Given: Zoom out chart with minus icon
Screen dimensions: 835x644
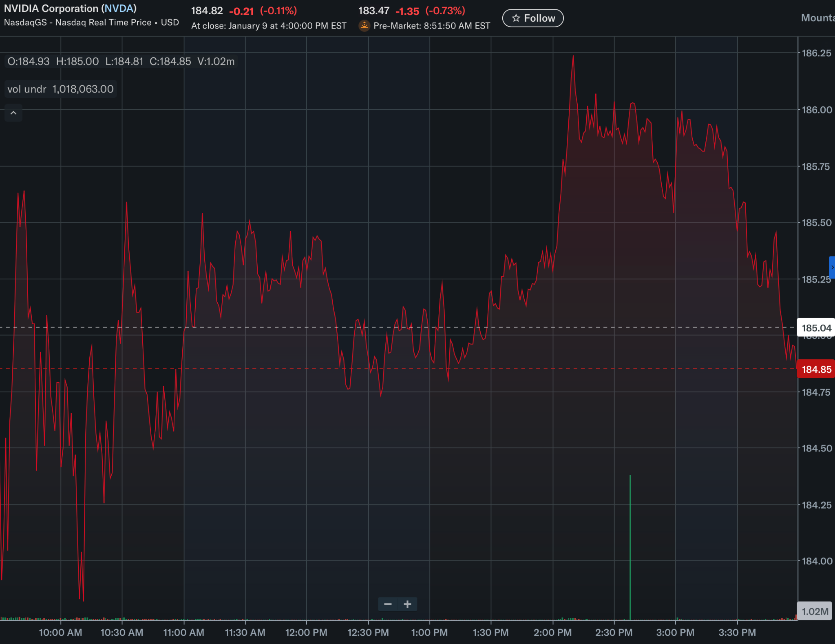Looking at the screenshot, I should [388, 604].
